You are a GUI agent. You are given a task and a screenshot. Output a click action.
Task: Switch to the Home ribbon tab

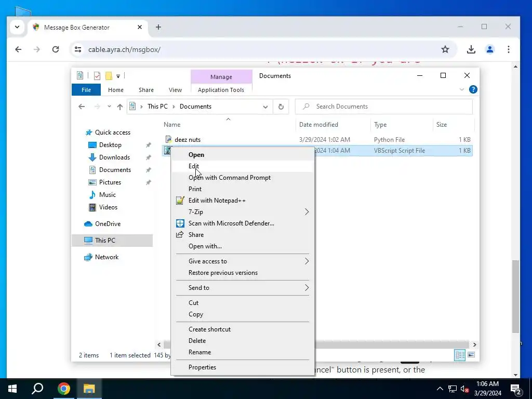(116, 90)
